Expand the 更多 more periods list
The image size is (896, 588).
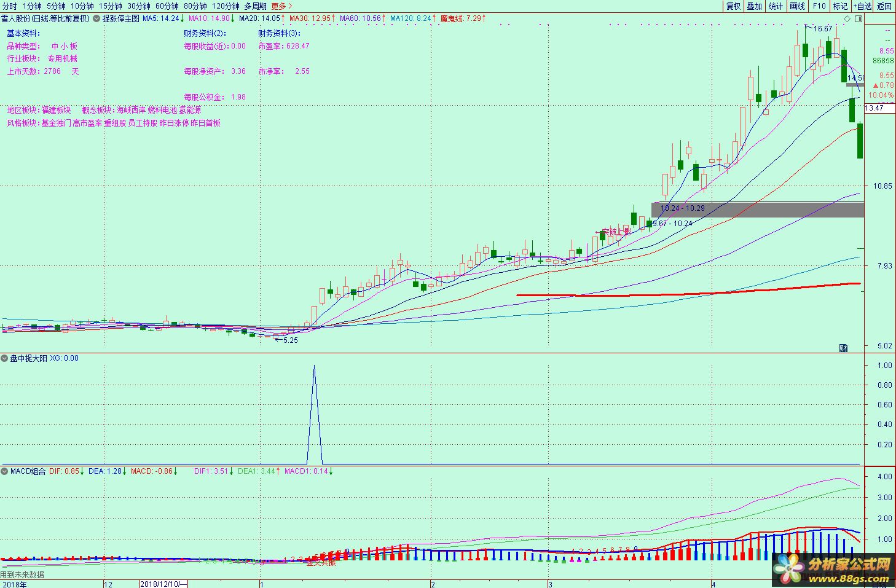(x=281, y=6)
